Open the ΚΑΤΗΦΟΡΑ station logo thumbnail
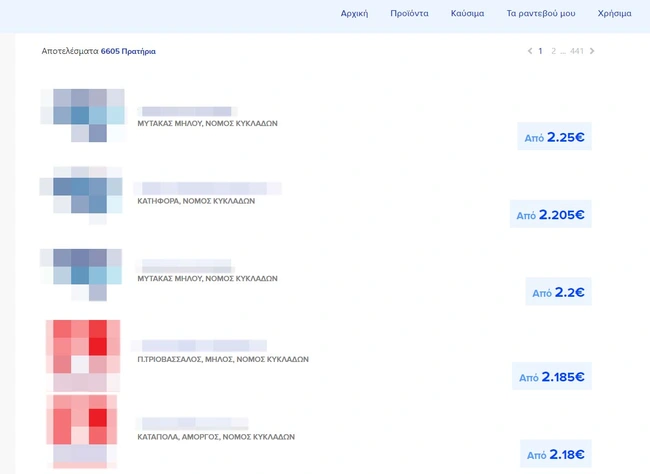The image size is (650, 474). (x=82, y=191)
